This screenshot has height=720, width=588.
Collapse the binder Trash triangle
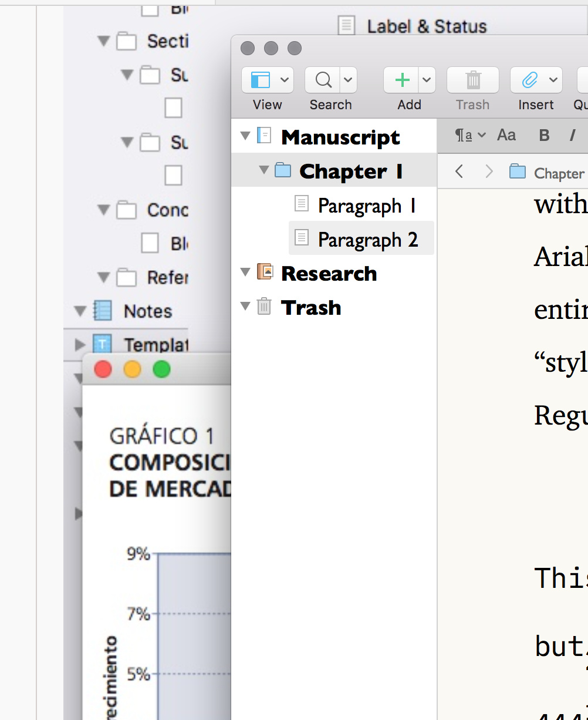click(x=246, y=306)
